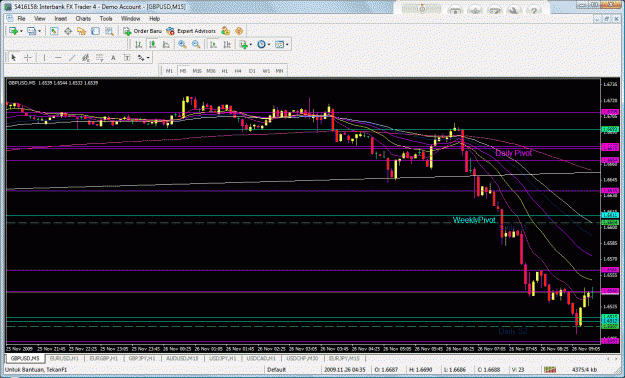Image resolution: width=625 pixels, height=378 pixels.
Task: Select the text label 'T' tool
Action: click(x=127, y=58)
